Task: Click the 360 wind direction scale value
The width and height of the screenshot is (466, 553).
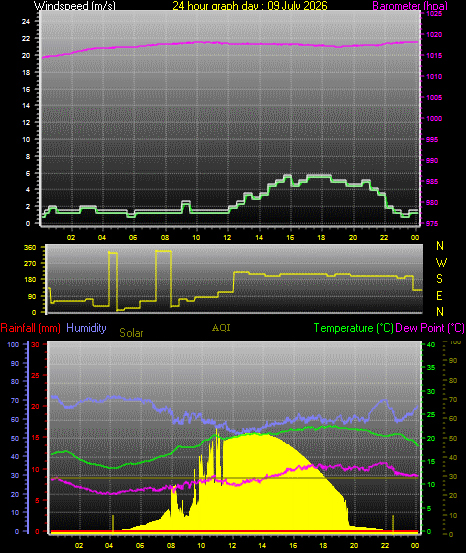Action: (x=30, y=248)
